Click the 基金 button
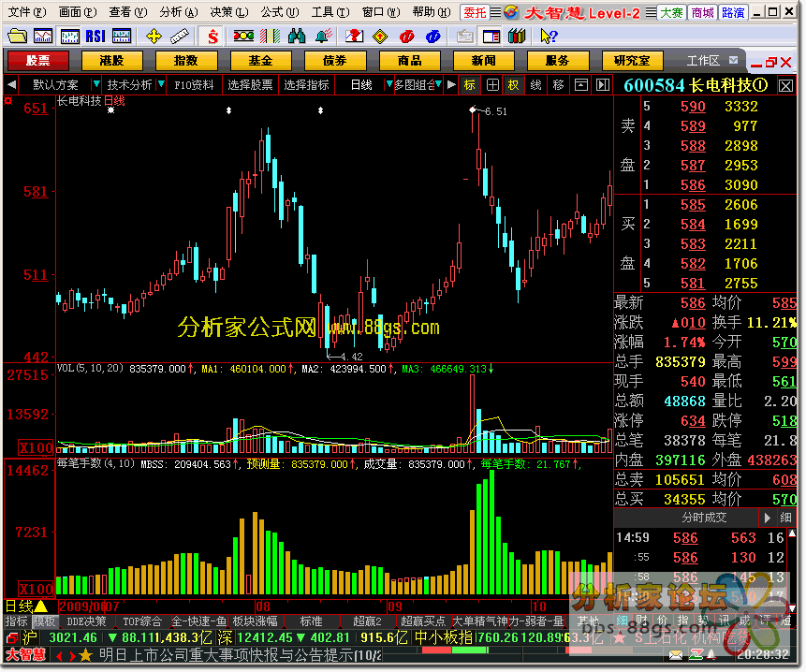 pyautogui.click(x=260, y=61)
